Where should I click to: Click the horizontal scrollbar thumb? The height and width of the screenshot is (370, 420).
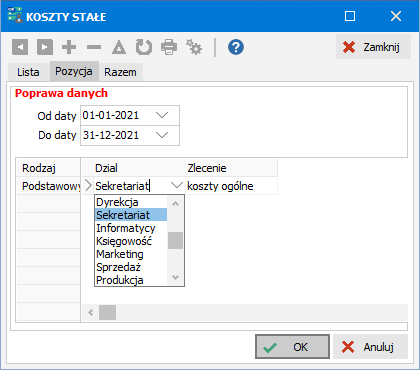(107, 312)
